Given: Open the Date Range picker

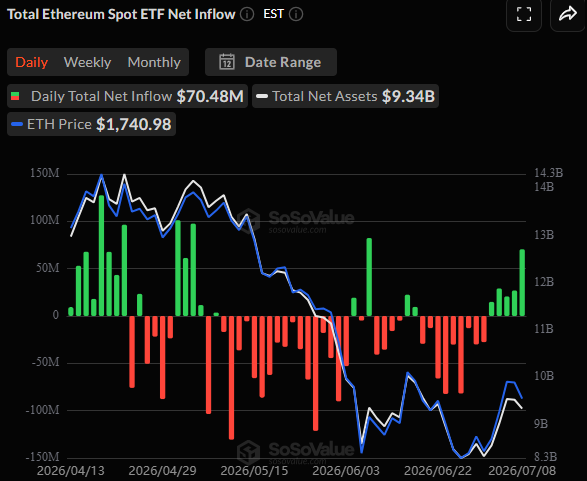Looking at the screenshot, I should [271, 62].
